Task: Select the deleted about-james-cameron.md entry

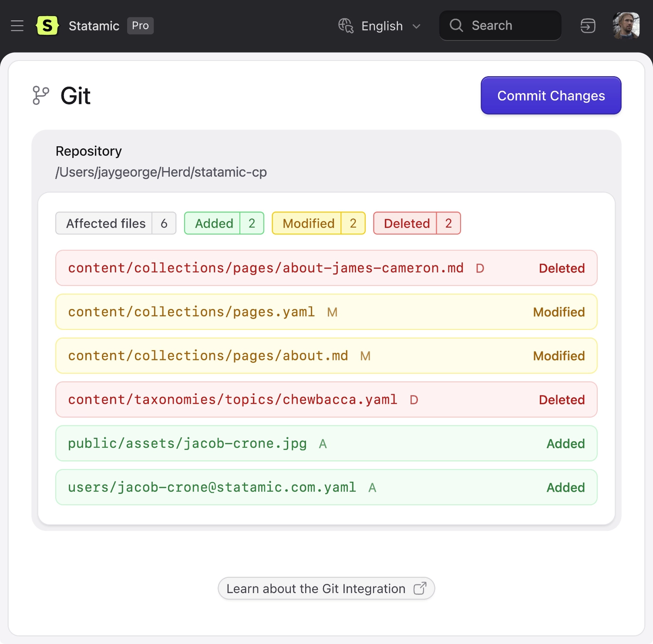Action: coord(326,268)
